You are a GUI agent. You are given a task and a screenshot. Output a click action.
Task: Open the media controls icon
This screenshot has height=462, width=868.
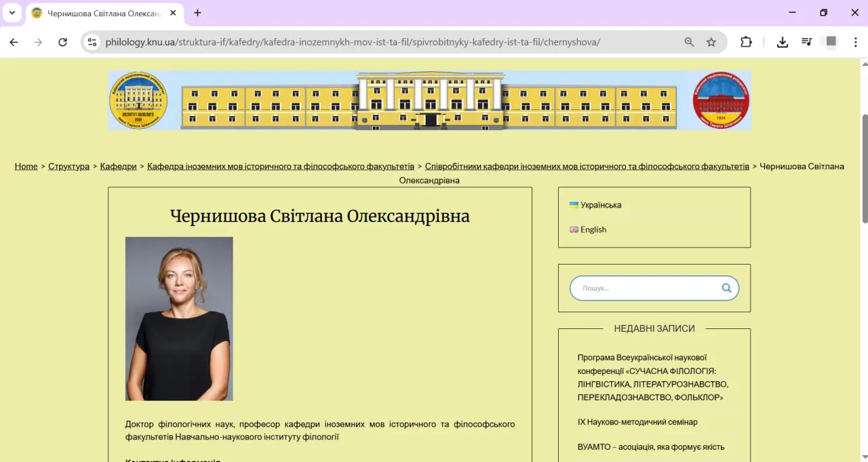(806, 42)
